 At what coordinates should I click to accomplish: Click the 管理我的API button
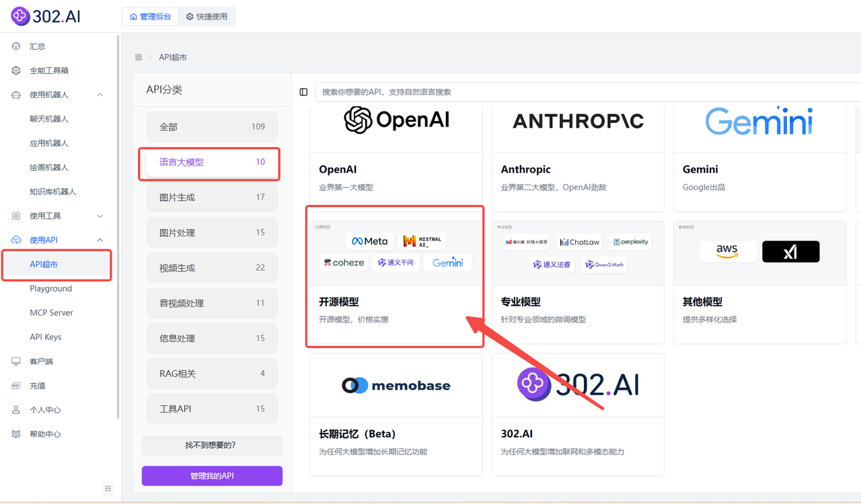tap(212, 476)
